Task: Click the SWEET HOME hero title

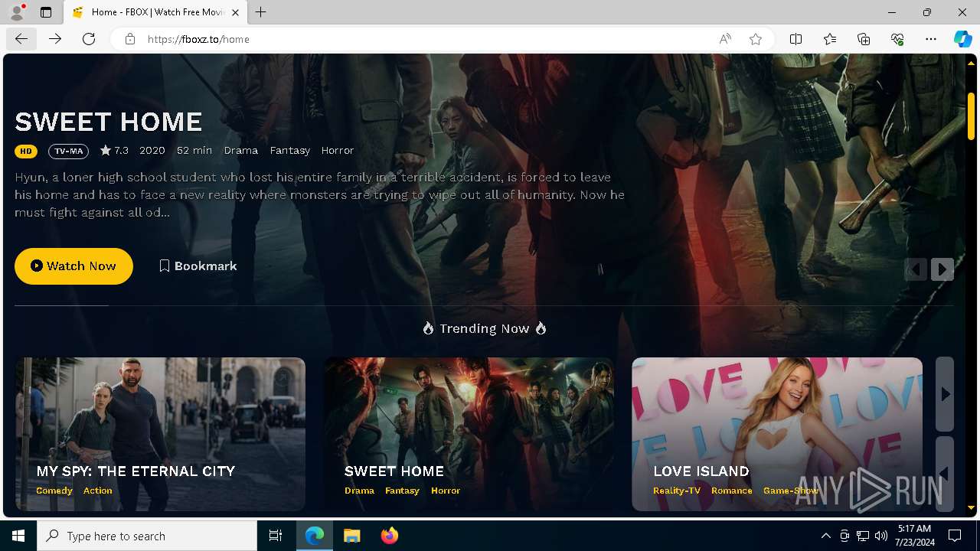Action: click(x=109, y=122)
